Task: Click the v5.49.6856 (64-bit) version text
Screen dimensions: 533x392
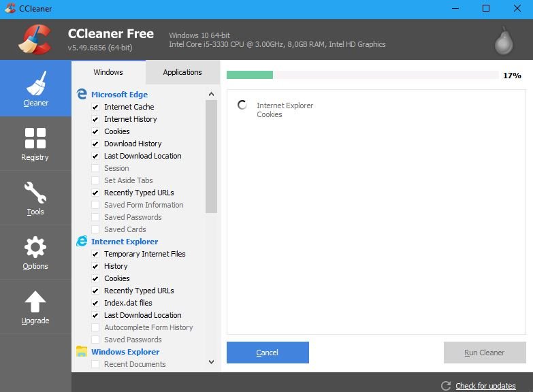Action: (100, 48)
